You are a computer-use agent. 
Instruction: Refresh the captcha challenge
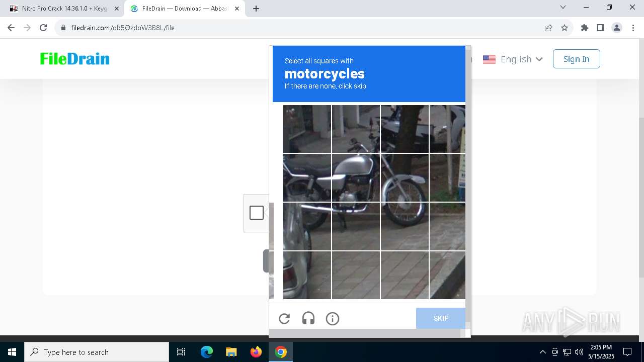tap(284, 318)
